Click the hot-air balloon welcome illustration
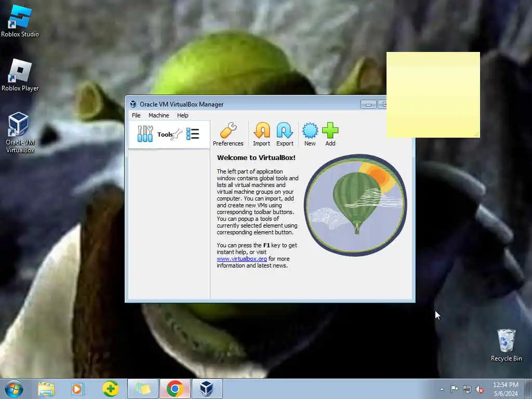The image size is (532, 399). (x=355, y=205)
